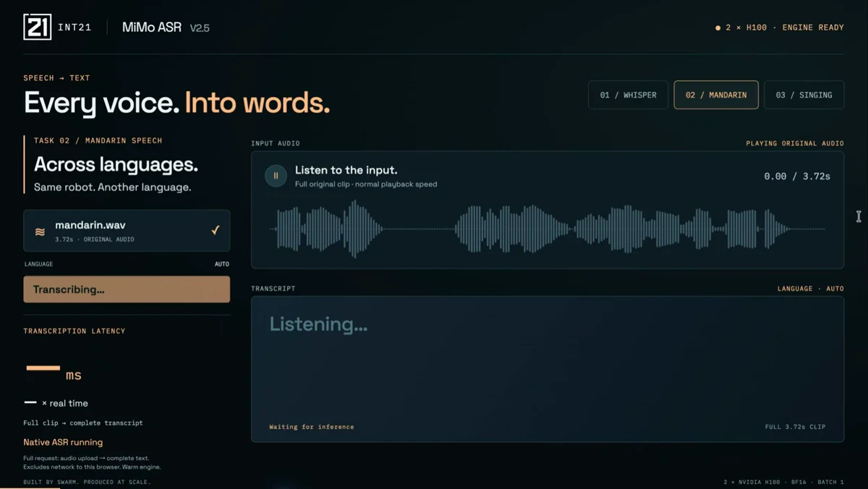Select the 02 / MANDARIN tab
Image resolution: width=868 pixels, height=489 pixels.
(x=716, y=95)
